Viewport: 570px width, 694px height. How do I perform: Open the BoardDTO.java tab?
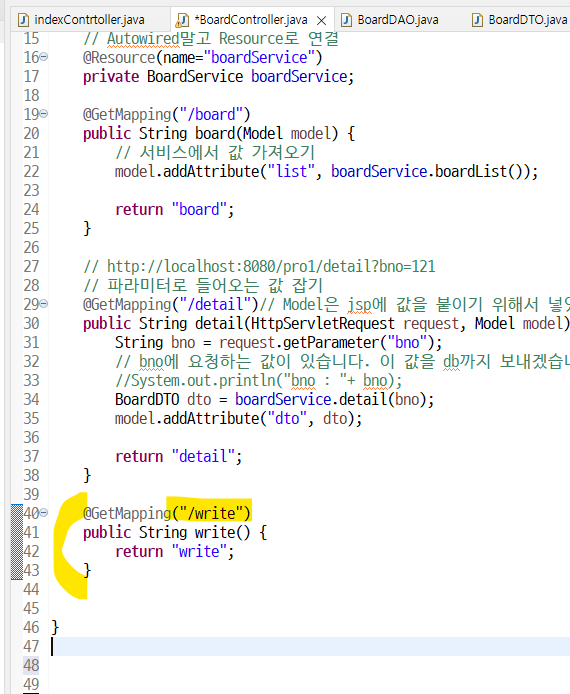(x=528, y=20)
